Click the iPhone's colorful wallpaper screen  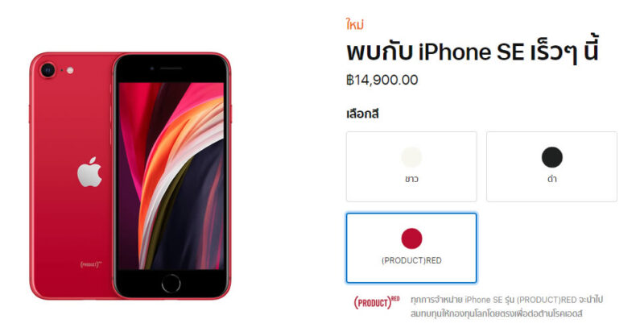(x=171, y=176)
